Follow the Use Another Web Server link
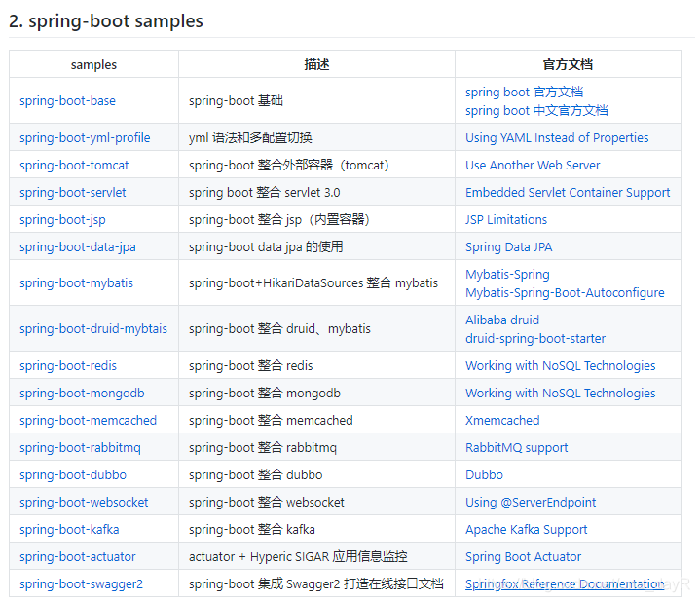The image size is (700, 602). [533, 166]
